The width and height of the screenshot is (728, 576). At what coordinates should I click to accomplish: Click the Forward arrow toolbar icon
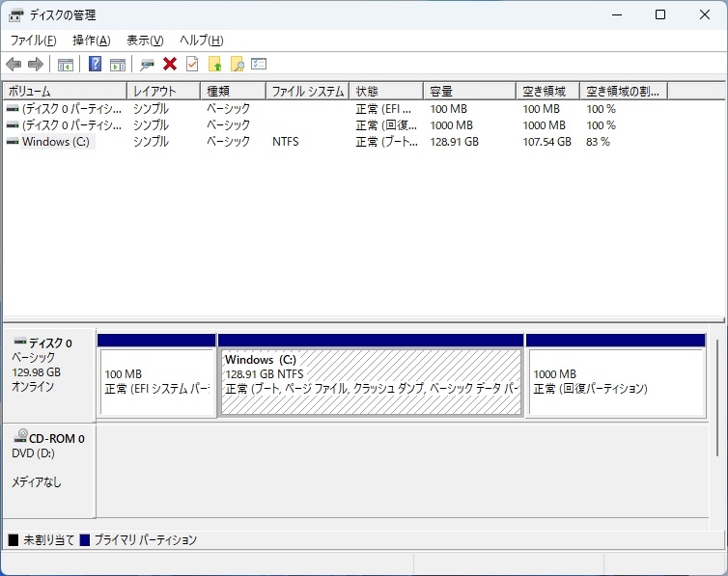pos(36,64)
